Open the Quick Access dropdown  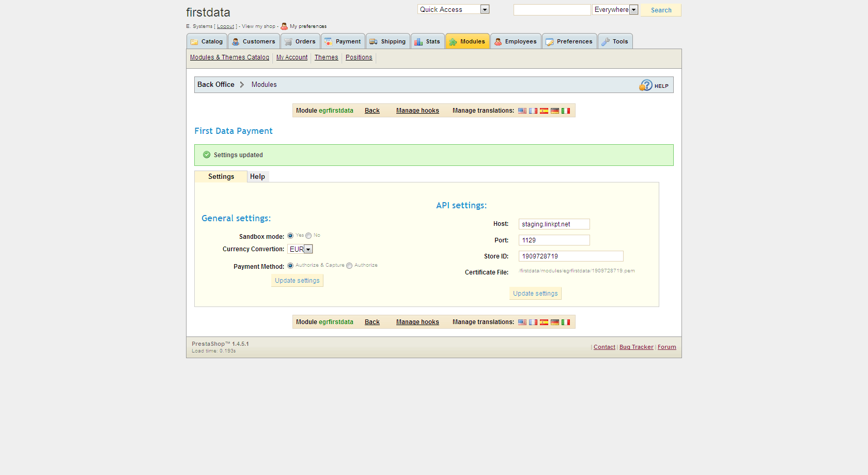click(453, 9)
